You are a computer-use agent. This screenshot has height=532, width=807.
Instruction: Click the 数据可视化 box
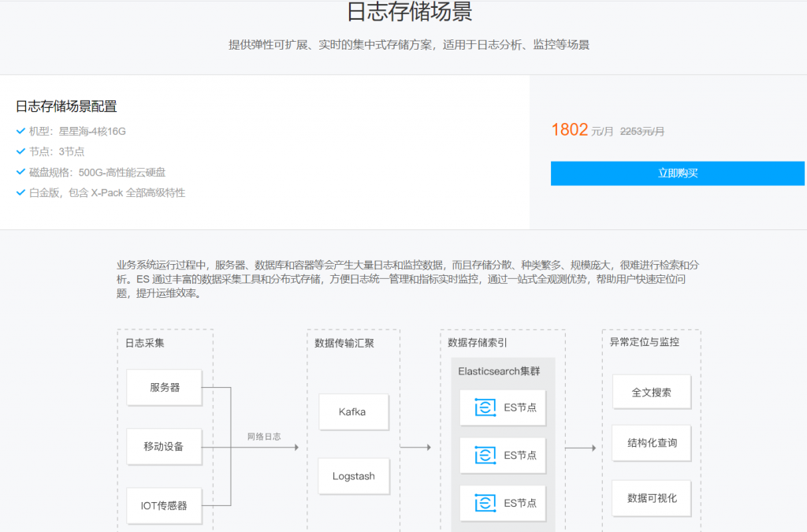point(652,498)
